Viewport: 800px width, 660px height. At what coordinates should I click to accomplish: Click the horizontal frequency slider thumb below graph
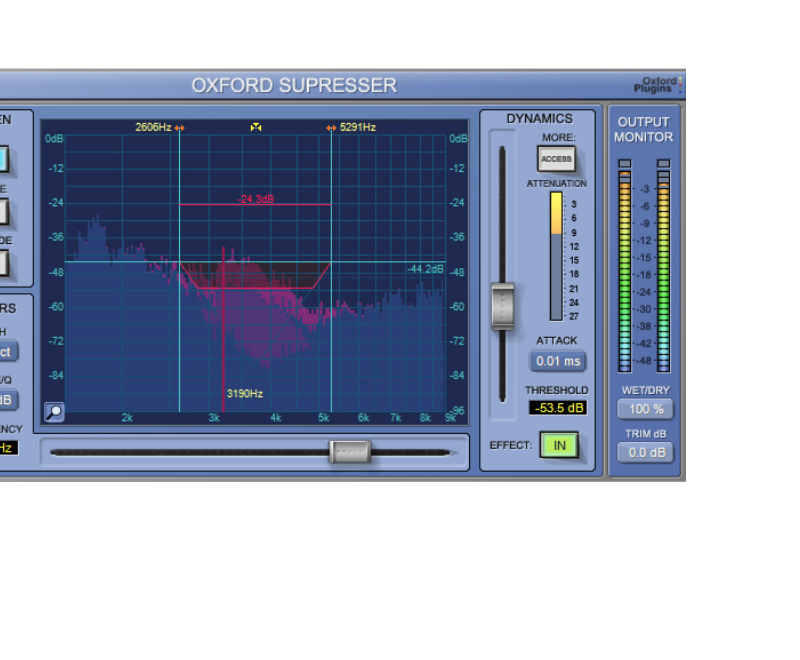pos(351,452)
